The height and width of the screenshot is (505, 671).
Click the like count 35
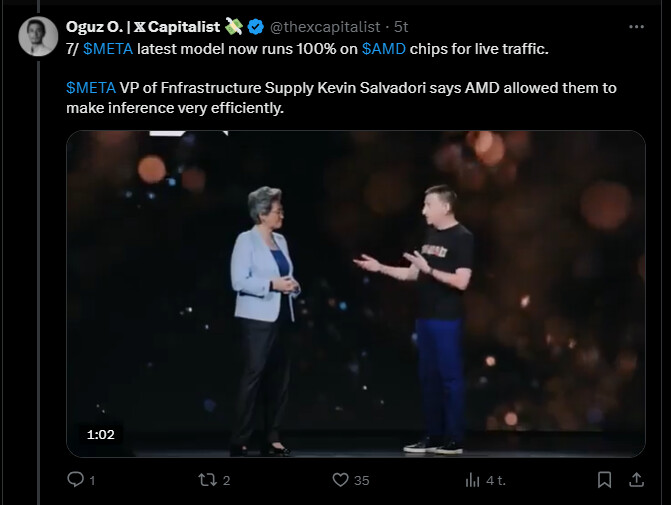[x=361, y=481]
